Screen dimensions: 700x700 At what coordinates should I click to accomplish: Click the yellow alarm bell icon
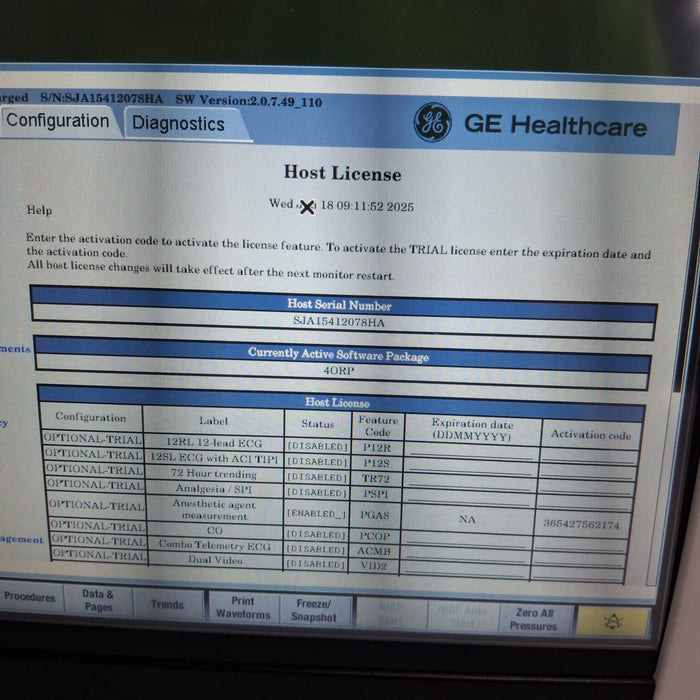tap(613, 621)
